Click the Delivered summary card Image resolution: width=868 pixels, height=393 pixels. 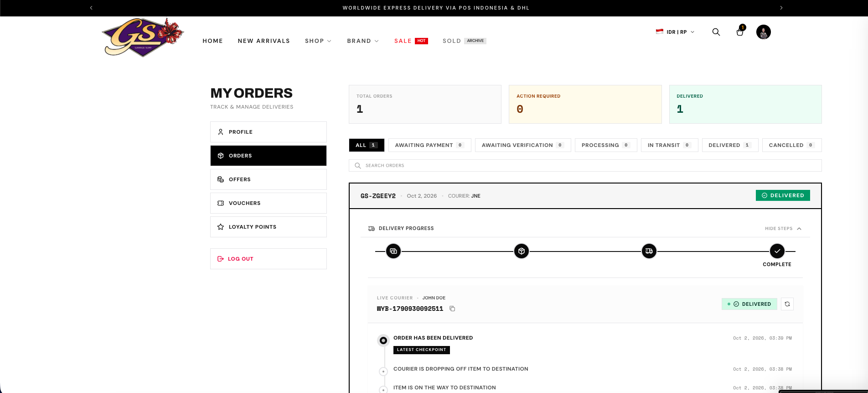[x=745, y=104]
